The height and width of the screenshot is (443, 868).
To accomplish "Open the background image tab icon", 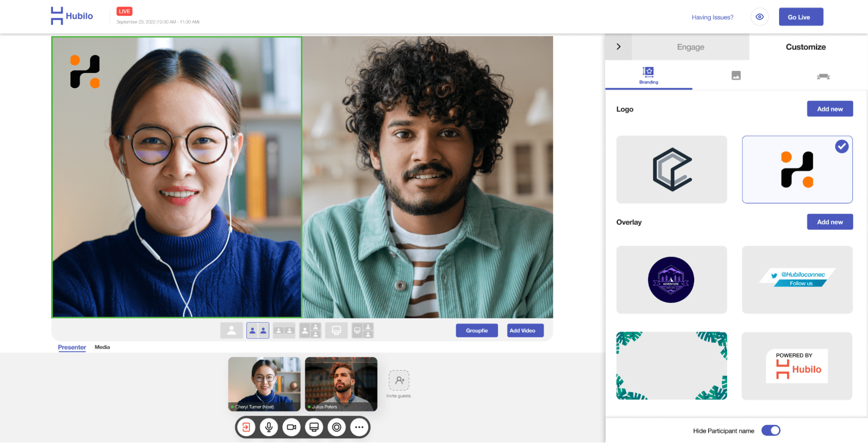I will [x=736, y=76].
